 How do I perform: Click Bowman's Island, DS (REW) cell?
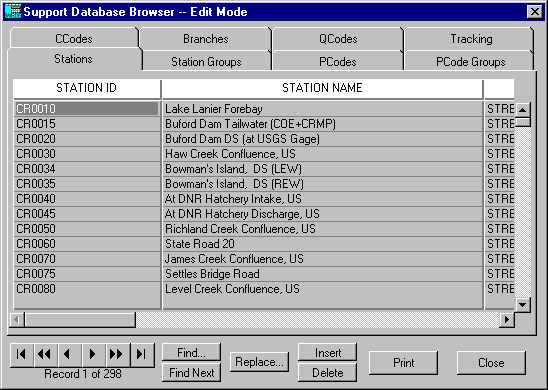[x=323, y=184]
